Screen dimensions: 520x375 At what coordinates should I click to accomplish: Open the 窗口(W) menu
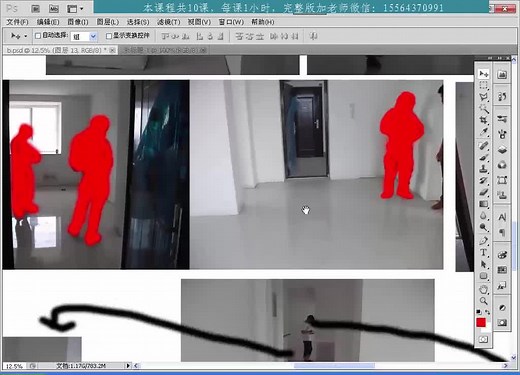click(231, 22)
